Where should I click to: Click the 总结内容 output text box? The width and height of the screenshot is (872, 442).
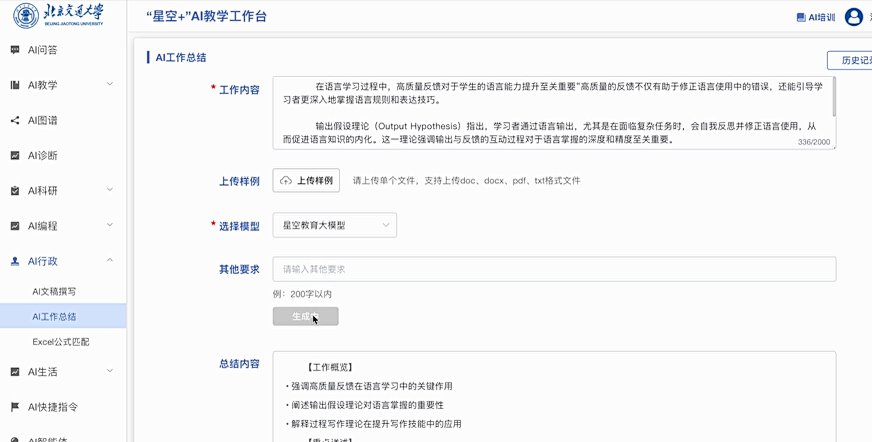coord(554,396)
